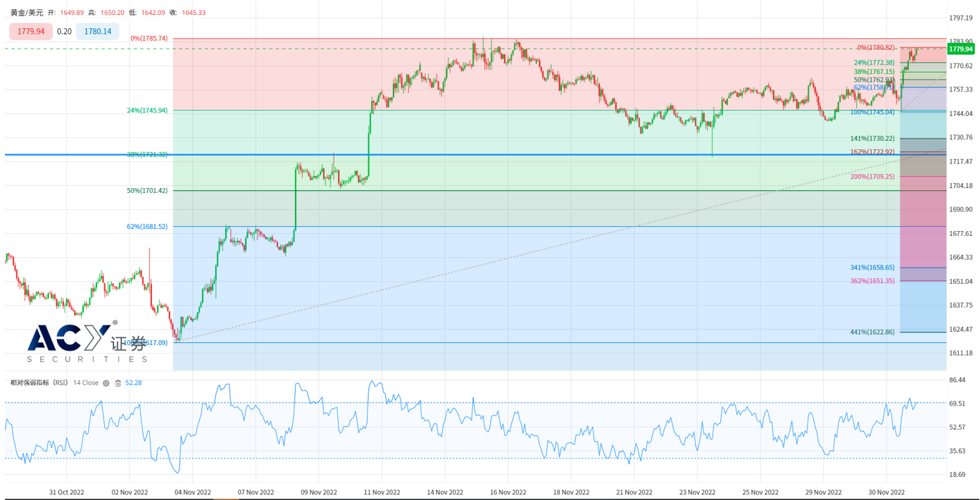Click the 141%(1730.22) extension level label
Image resolution: width=980 pixels, height=500 pixels.
[x=872, y=139]
